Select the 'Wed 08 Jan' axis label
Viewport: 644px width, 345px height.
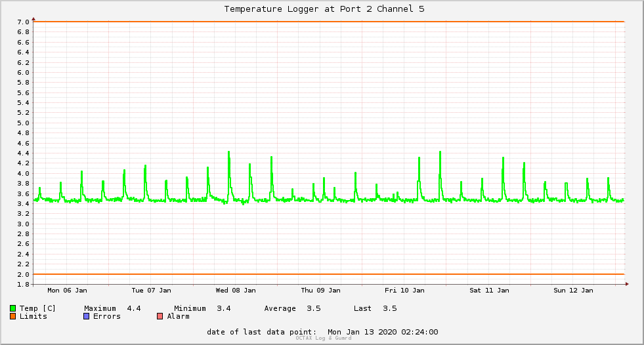click(x=236, y=291)
